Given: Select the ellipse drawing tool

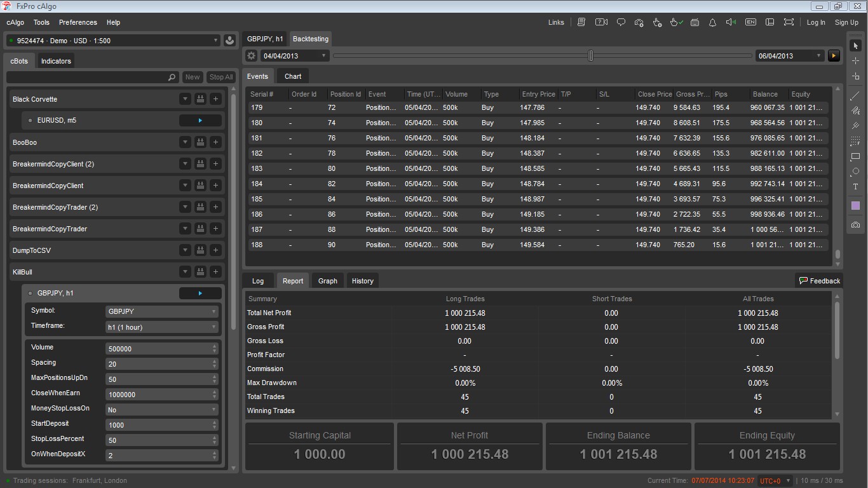Looking at the screenshot, I should pos(855,172).
